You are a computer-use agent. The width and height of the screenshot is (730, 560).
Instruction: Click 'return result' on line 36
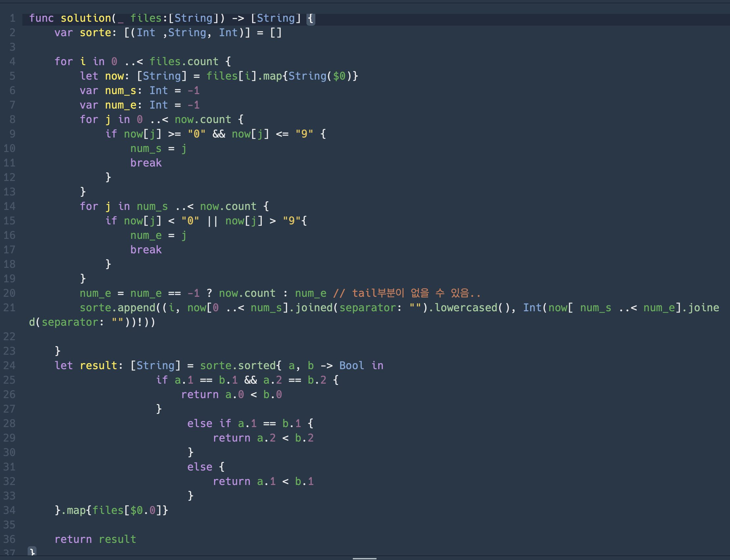tap(95, 539)
